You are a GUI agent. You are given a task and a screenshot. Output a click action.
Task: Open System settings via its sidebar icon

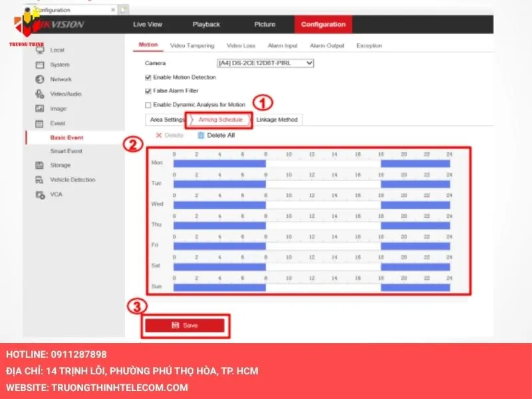[39, 65]
